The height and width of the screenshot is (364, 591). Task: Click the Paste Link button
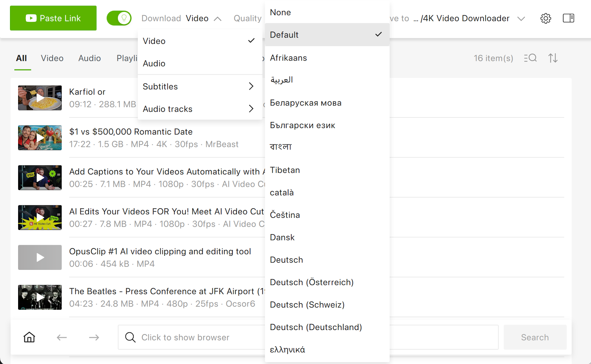tap(53, 18)
